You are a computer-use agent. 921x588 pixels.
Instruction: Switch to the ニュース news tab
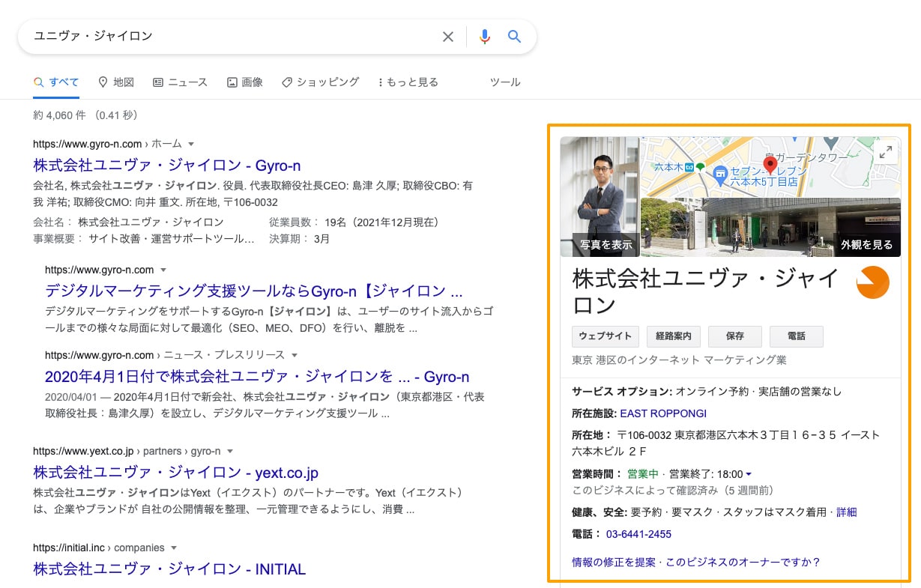180,82
